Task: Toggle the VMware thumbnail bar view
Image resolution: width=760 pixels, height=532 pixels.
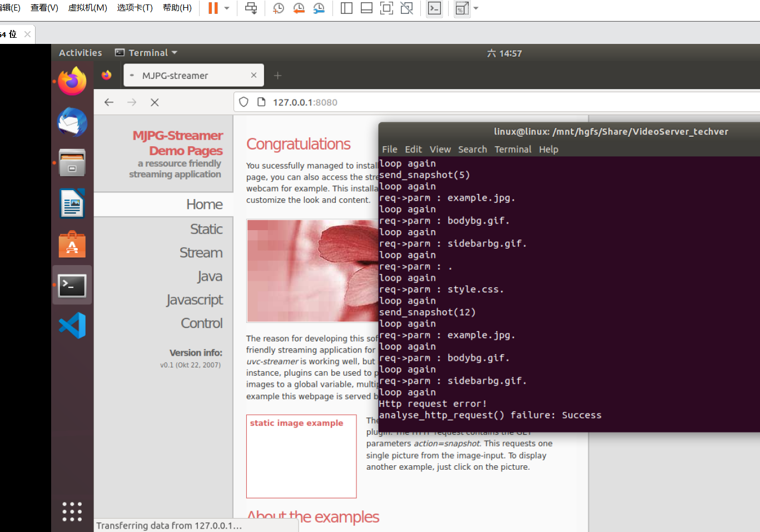Action: [366, 8]
